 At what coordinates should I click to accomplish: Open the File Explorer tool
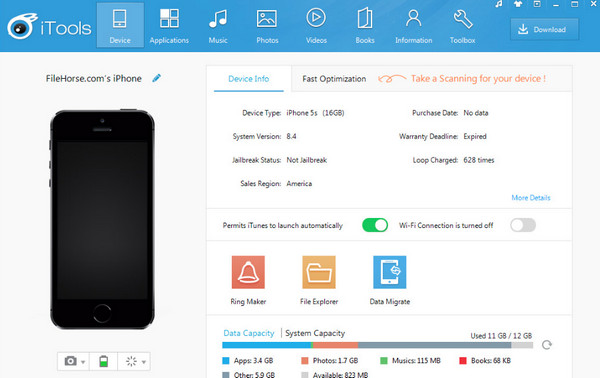pos(319,280)
